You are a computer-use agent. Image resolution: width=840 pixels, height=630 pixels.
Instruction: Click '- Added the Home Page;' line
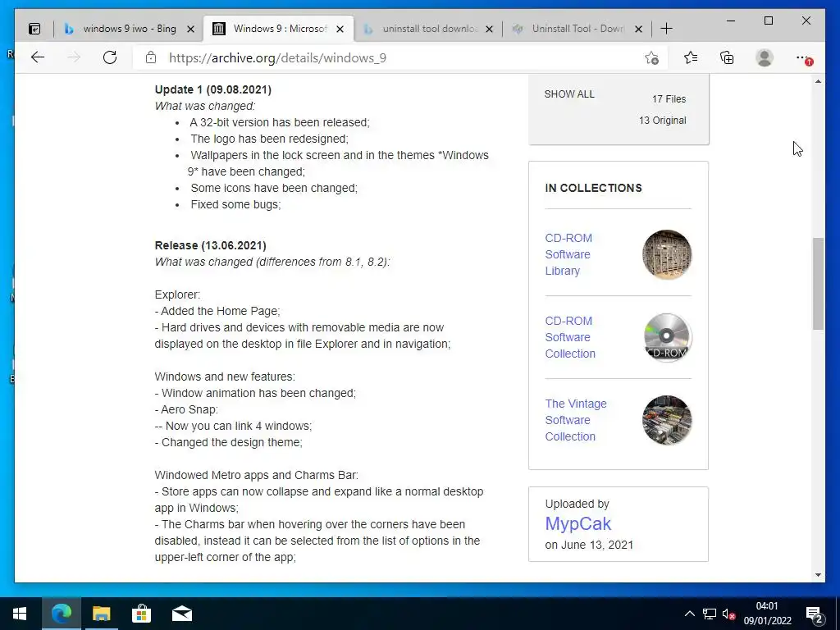coord(217,311)
